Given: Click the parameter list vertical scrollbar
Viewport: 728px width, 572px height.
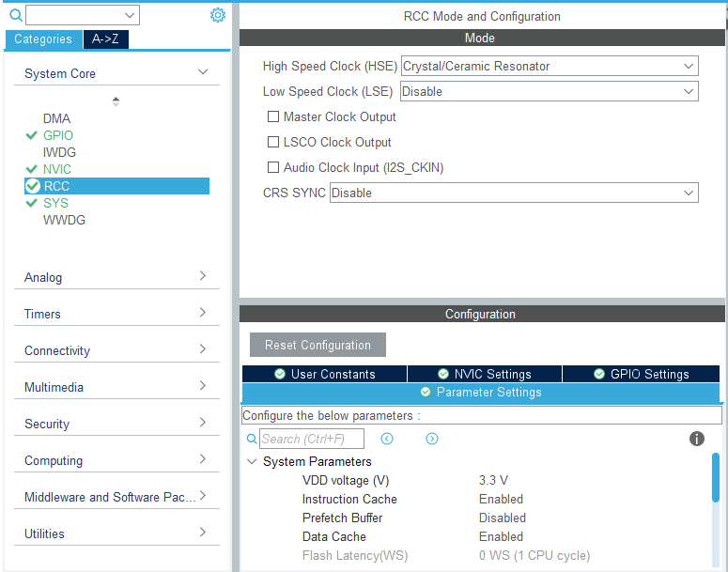Looking at the screenshot, I should (x=716, y=477).
